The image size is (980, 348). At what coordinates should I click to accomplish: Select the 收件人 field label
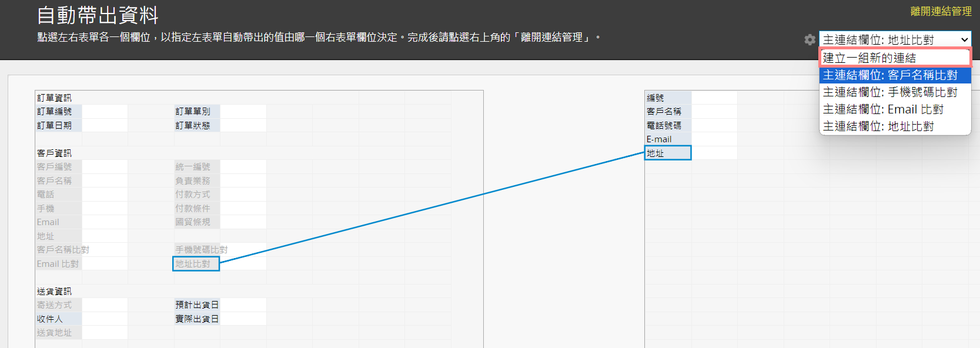[x=59, y=319]
